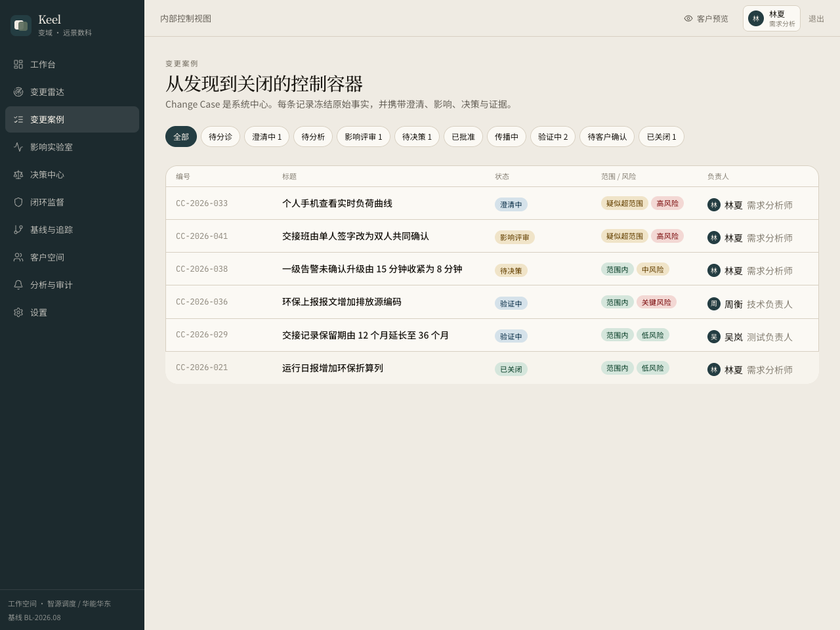
Task: Click 影响评审 status badge in table
Action: click(514, 238)
